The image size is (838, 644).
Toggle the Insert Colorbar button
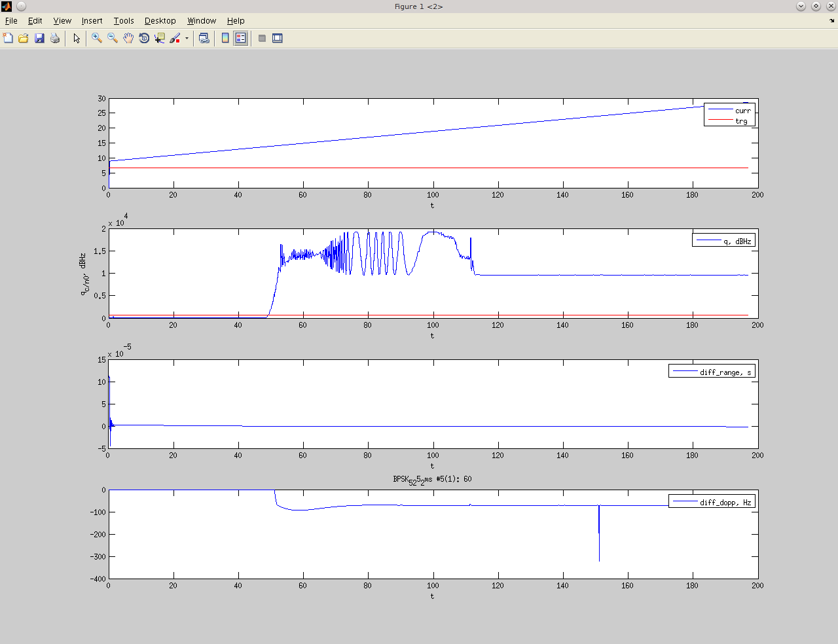click(x=225, y=39)
